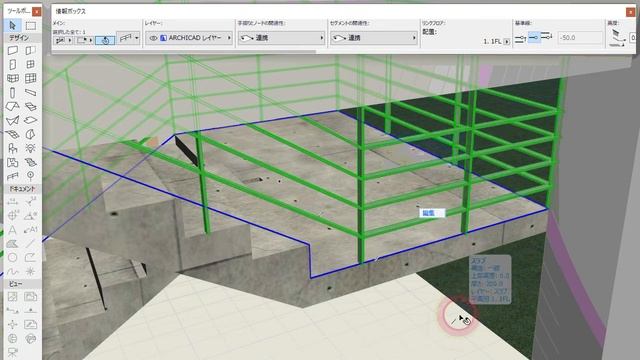Select the Text tool letter A
This screenshot has height=360, width=640.
pos(13,229)
